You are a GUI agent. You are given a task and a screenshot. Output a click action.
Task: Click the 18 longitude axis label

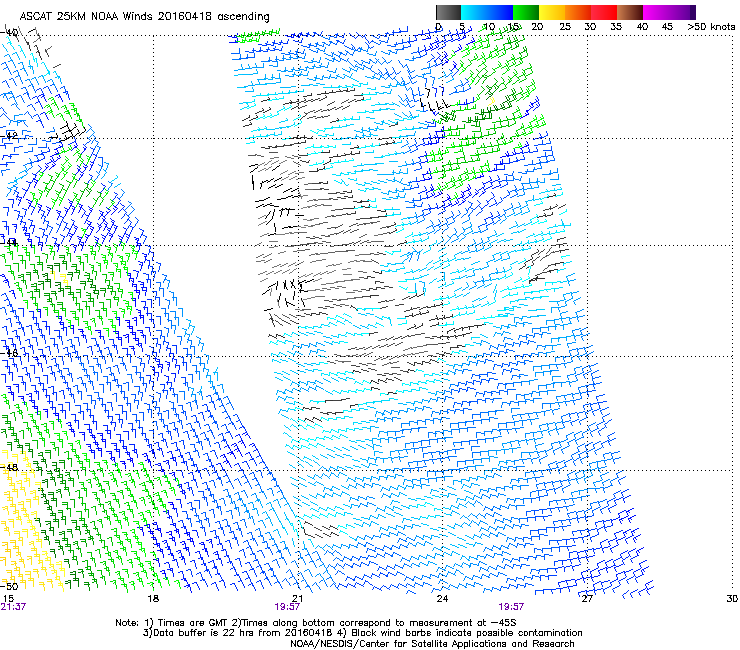tap(153, 598)
